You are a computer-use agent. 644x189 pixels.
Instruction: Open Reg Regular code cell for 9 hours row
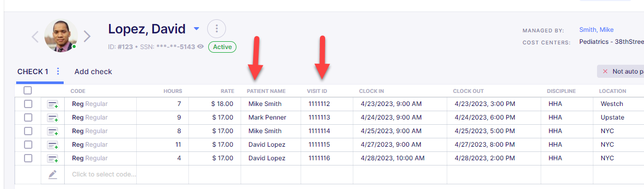point(100,117)
